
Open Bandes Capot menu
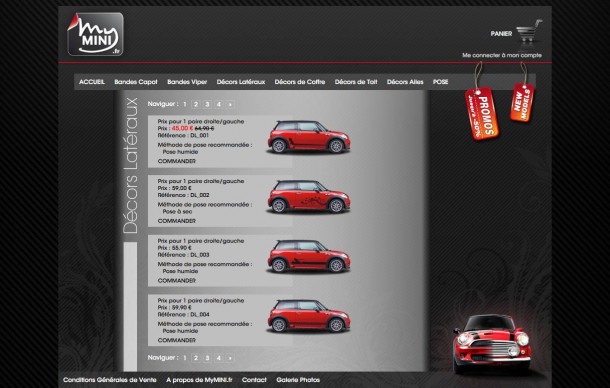click(136, 82)
